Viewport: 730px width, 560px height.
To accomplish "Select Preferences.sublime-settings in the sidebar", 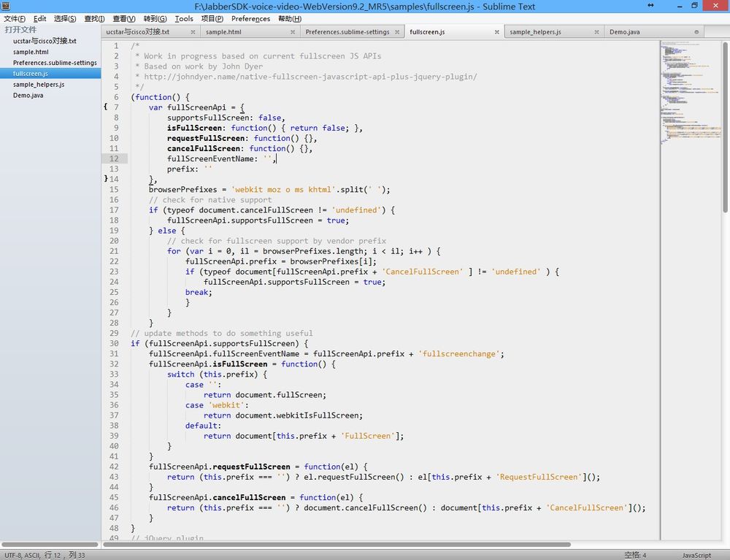I will [x=50, y=63].
